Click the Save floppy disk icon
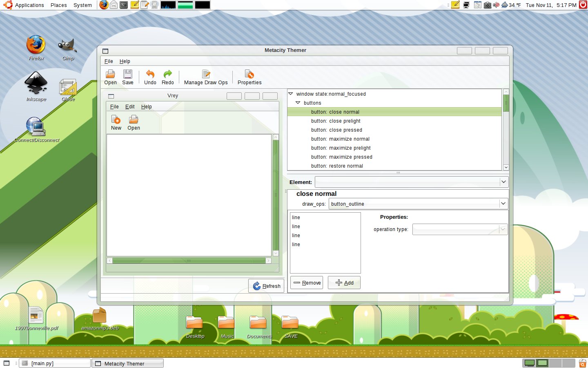588x368 pixels. 128,74
